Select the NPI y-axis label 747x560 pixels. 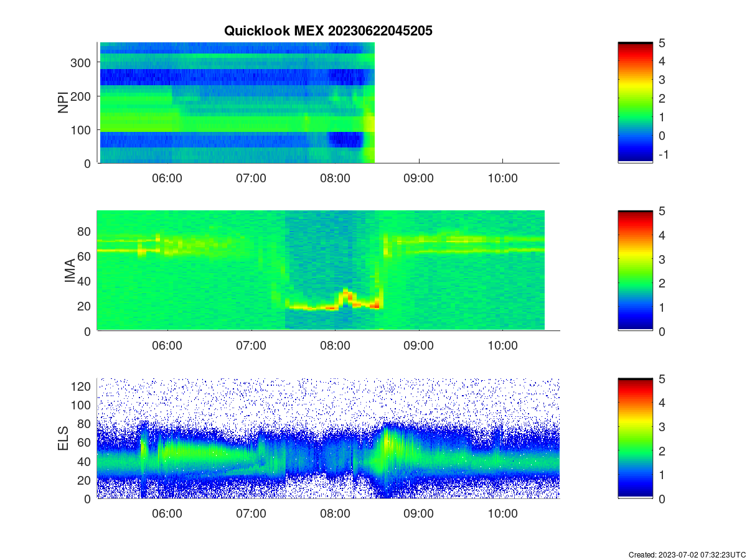coord(63,103)
